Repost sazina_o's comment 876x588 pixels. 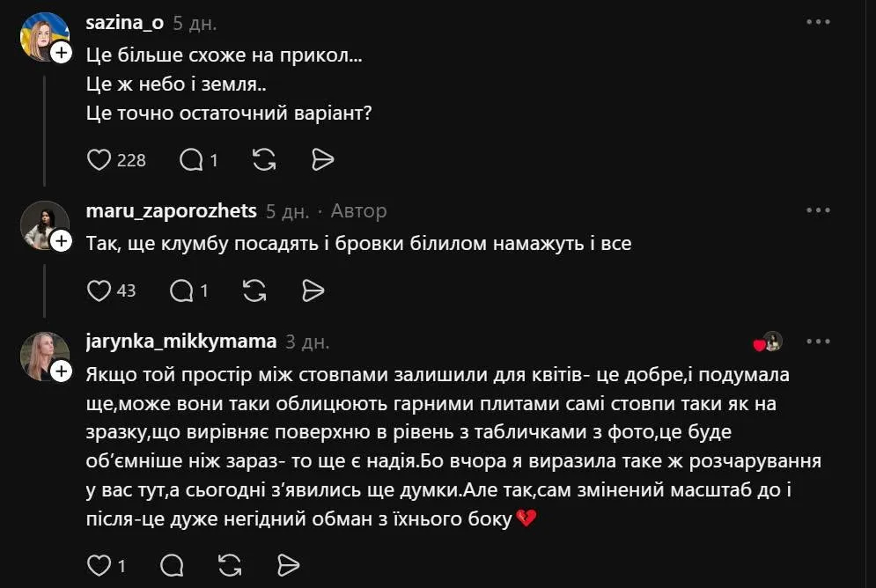pos(264,159)
